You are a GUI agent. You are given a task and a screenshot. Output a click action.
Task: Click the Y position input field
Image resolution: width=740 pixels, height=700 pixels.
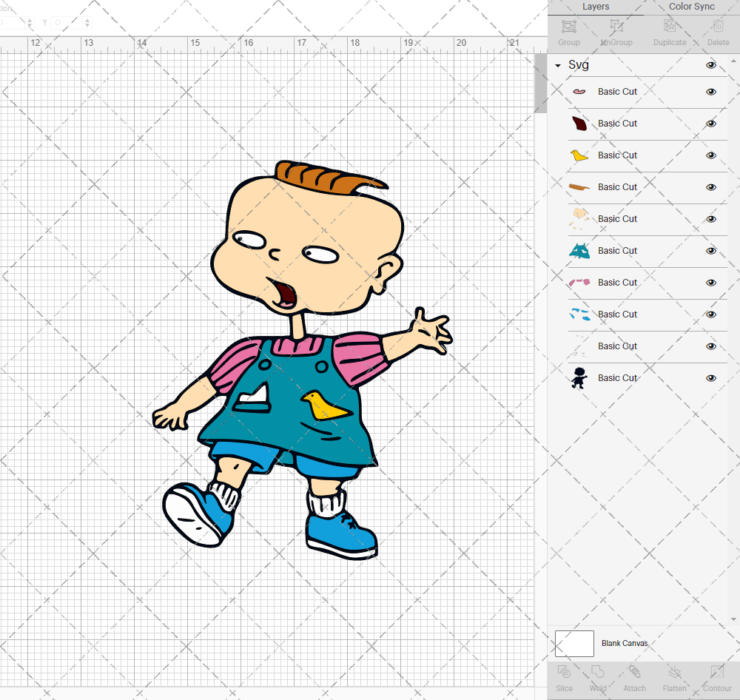point(66,22)
